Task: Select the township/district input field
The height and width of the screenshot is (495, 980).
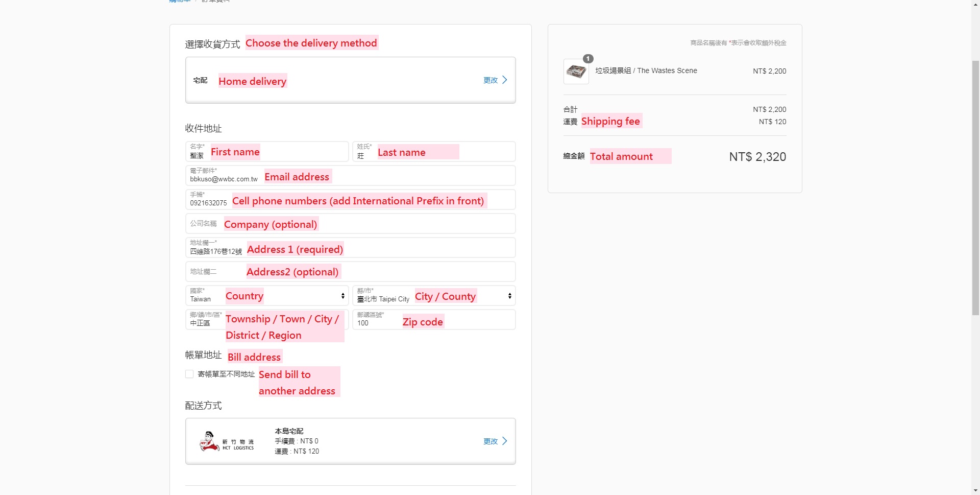Action: point(266,320)
